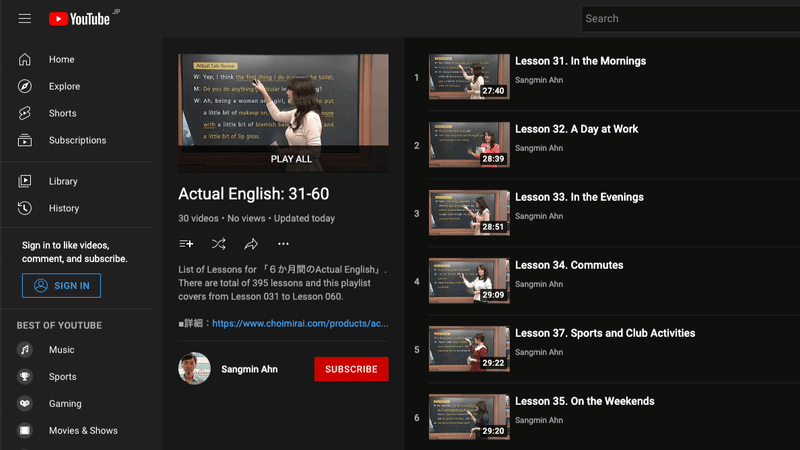Screen dimensions: 800x450
Task: Open the History menu label
Action: click(64, 208)
